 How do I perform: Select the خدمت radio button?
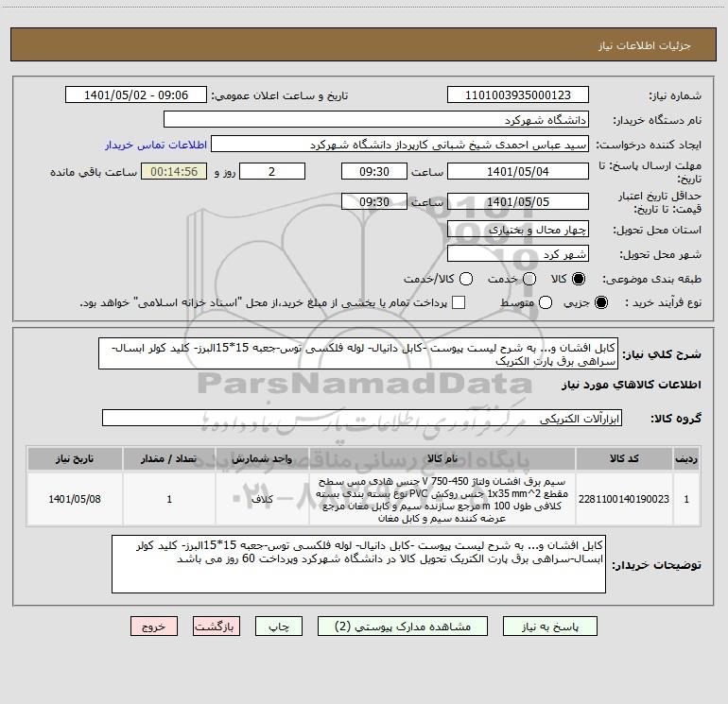point(529,279)
